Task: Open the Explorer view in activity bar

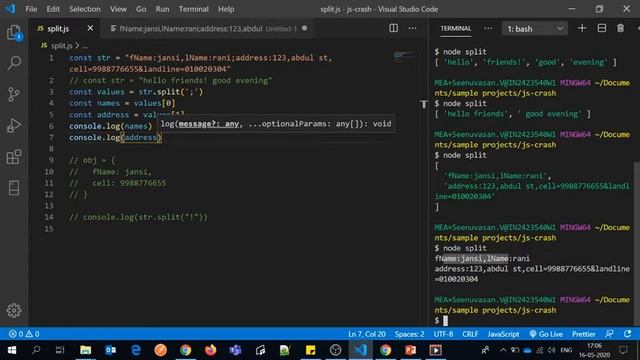Action: pyautogui.click(x=14, y=32)
